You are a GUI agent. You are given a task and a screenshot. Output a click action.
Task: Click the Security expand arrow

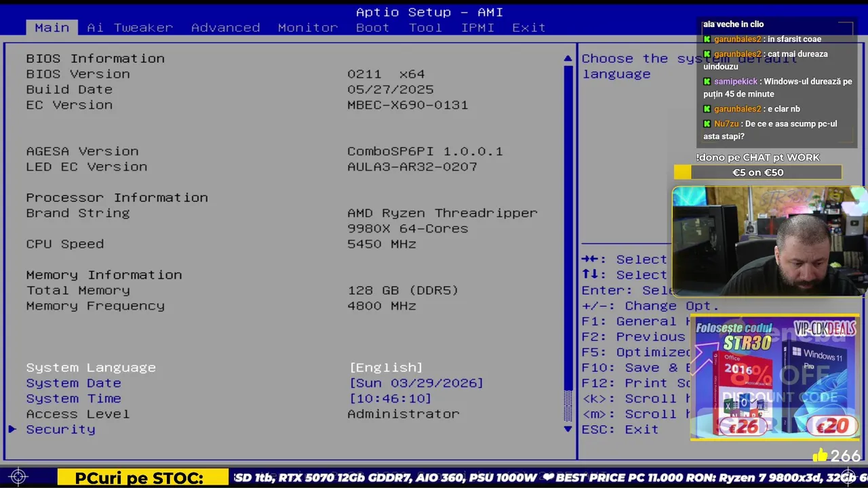click(x=12, y=429)
